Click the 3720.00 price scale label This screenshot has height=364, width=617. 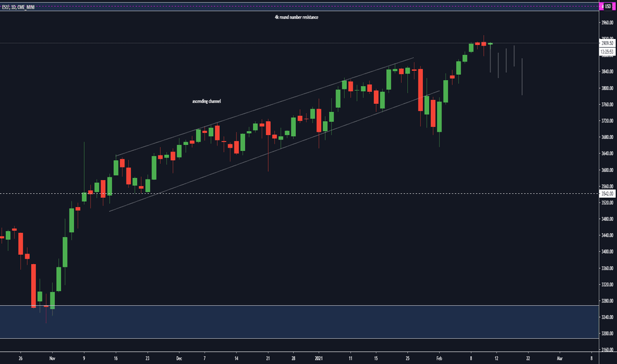pos(608,121)
